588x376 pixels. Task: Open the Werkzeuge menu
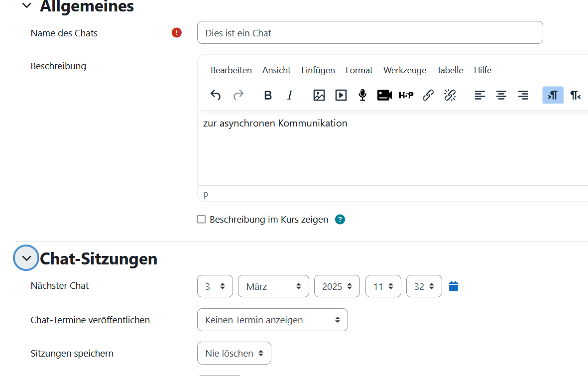404,70
